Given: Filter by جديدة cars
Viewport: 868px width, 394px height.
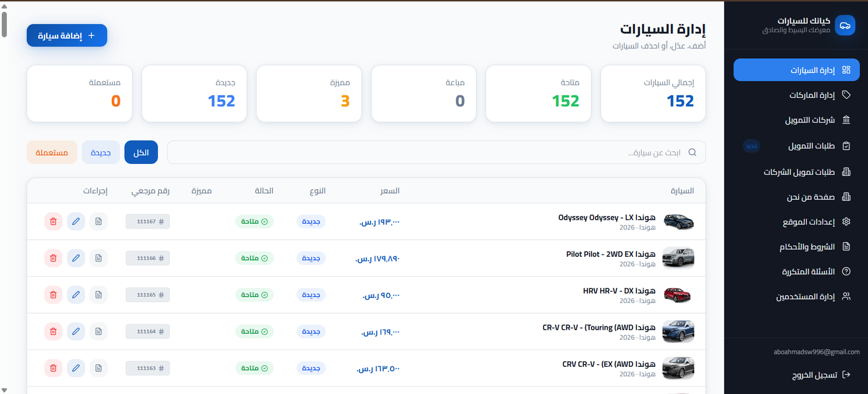Looking at the screenshot, I should pos(101,152).
